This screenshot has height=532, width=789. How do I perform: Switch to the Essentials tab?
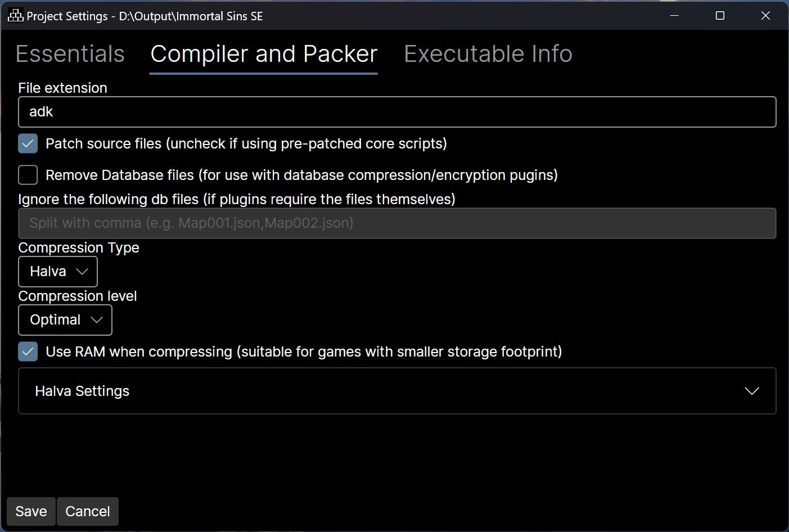70,54
